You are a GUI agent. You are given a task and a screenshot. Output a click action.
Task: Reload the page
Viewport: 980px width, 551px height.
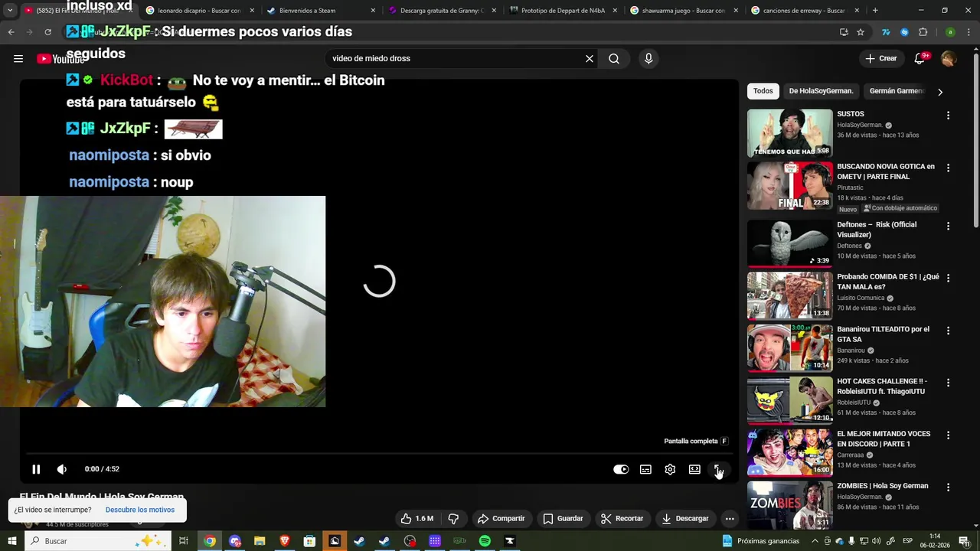pyautogui.click(x=47, y=32)
